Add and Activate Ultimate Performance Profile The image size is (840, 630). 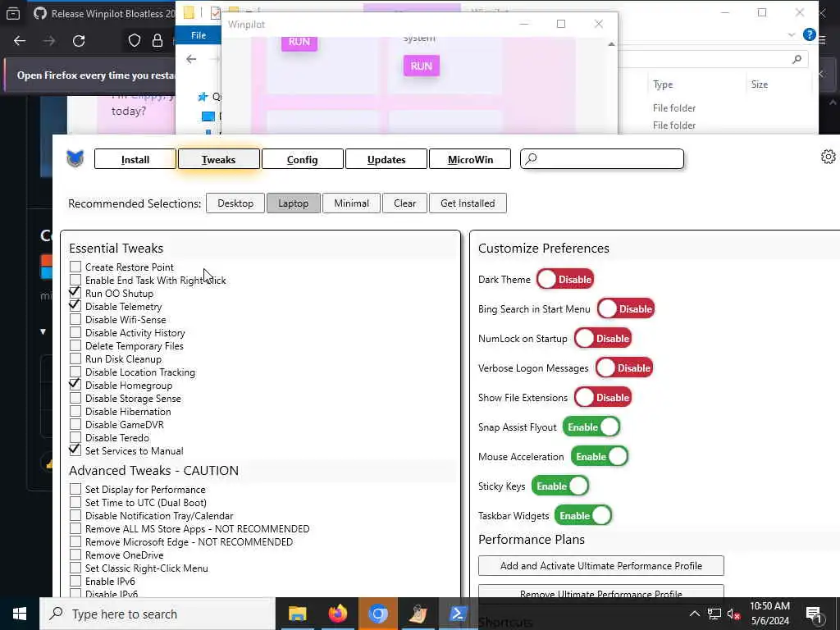(601, 565)
